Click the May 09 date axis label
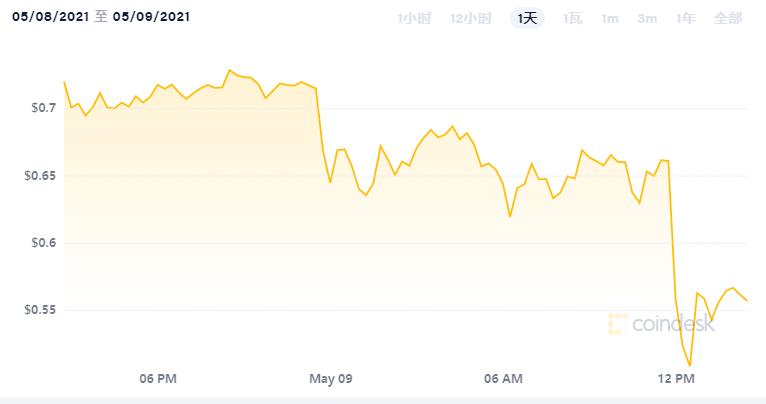Image resolution: width=766 pixels, height=404 pixels. tap(331, 379)
